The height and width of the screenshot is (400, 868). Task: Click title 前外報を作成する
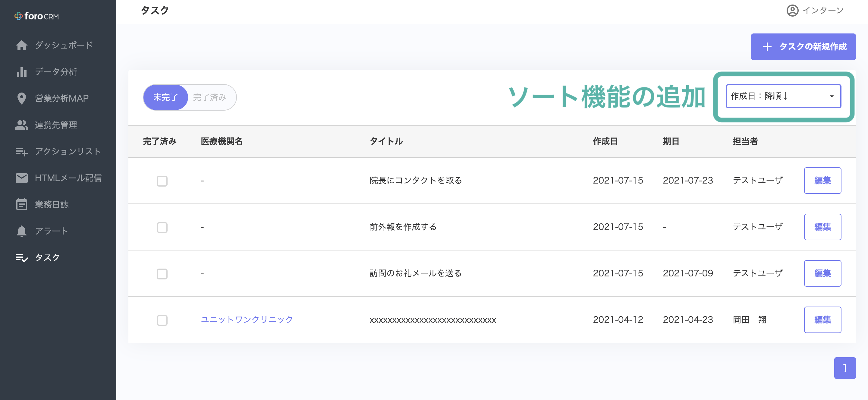tap(403, 227)
